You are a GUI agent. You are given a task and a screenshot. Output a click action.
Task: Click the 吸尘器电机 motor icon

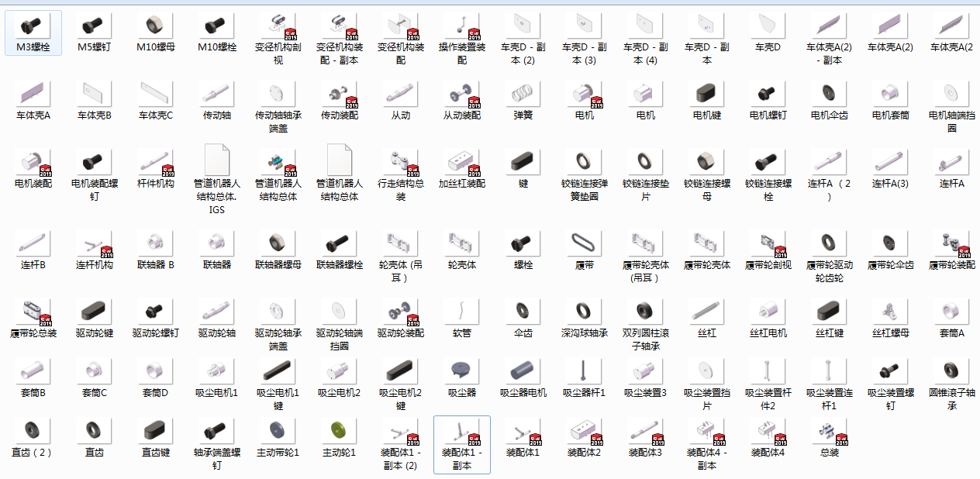tap(523, 371)
